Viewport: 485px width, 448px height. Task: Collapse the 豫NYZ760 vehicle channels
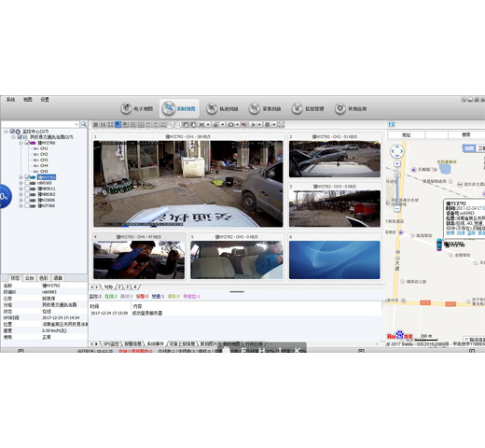point(21,143)
